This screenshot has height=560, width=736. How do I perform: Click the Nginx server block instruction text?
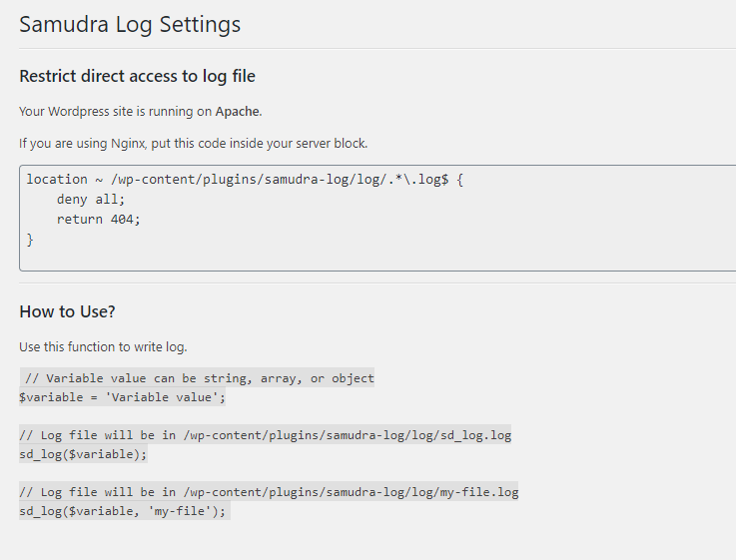click(193, 144)
